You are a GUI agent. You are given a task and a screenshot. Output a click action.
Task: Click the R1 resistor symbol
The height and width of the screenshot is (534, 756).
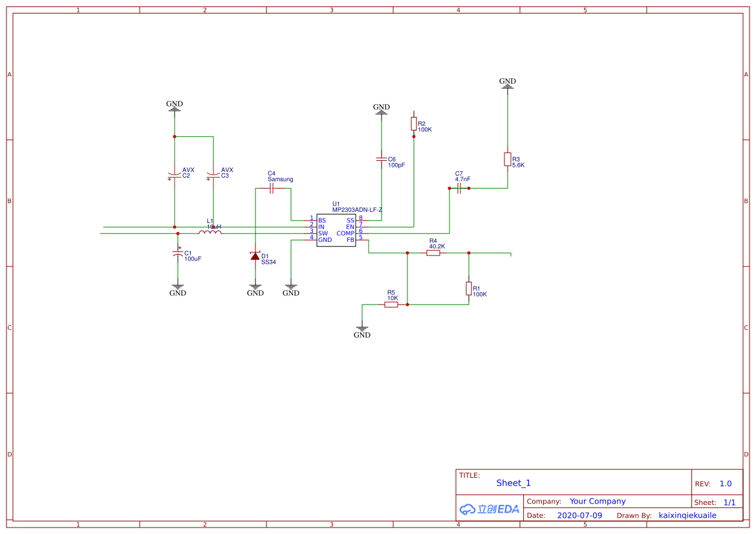point(469,288)
